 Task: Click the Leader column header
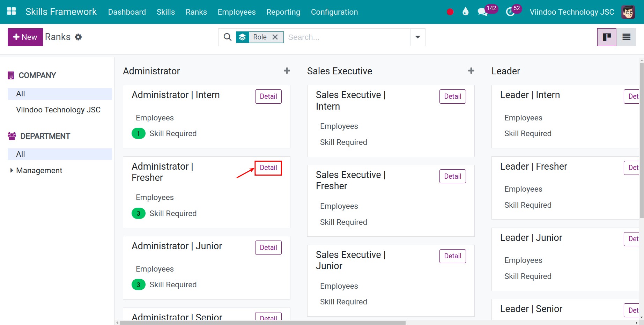coord(506,71)
